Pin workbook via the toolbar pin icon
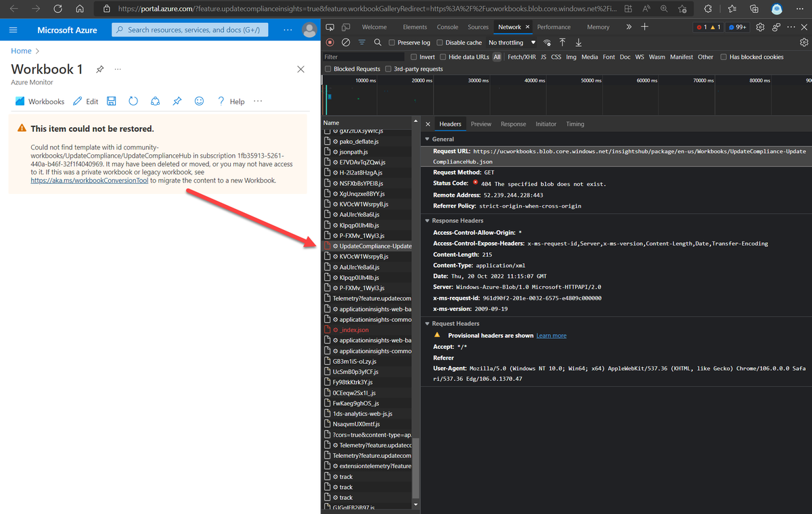The width and height of the screenshot is (812, 514). click(177, 101)
